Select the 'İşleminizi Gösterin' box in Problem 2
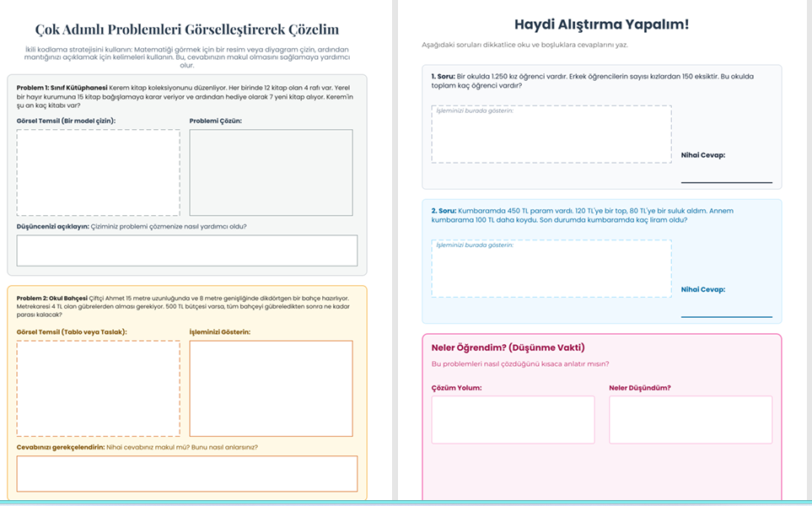The height and width of the screenshot is (506, 812). [271, 389]
